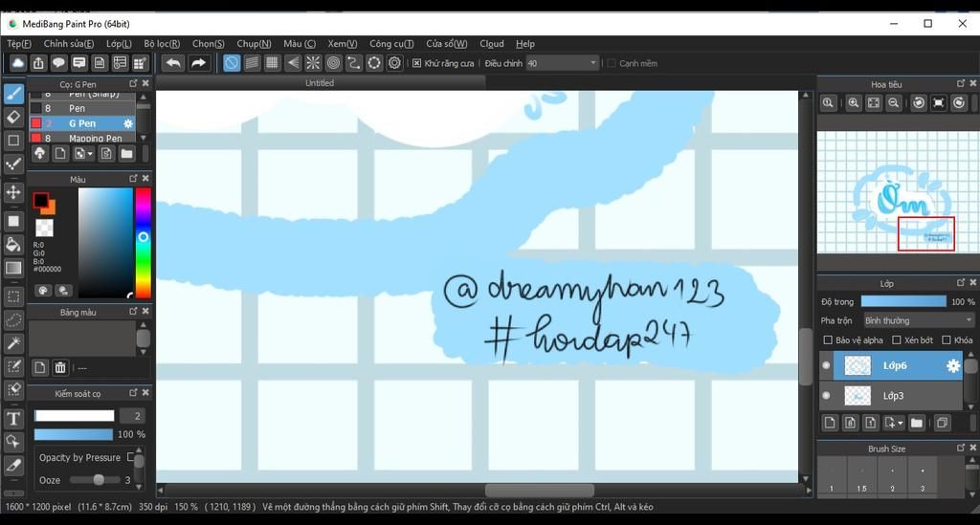The width and height of the screenshot is (980, 525).
Task: Adjust the Ooze slider
Action: point(95,480)
